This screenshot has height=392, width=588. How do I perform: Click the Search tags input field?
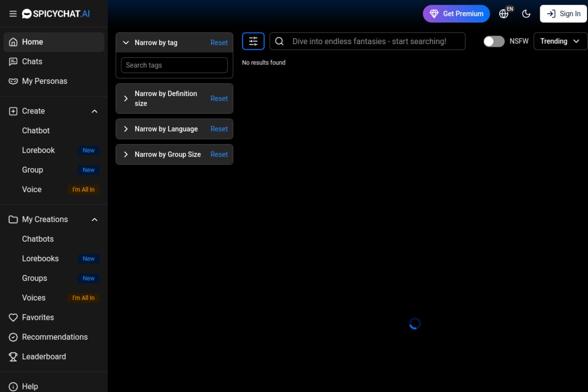[x=174, y=65]
